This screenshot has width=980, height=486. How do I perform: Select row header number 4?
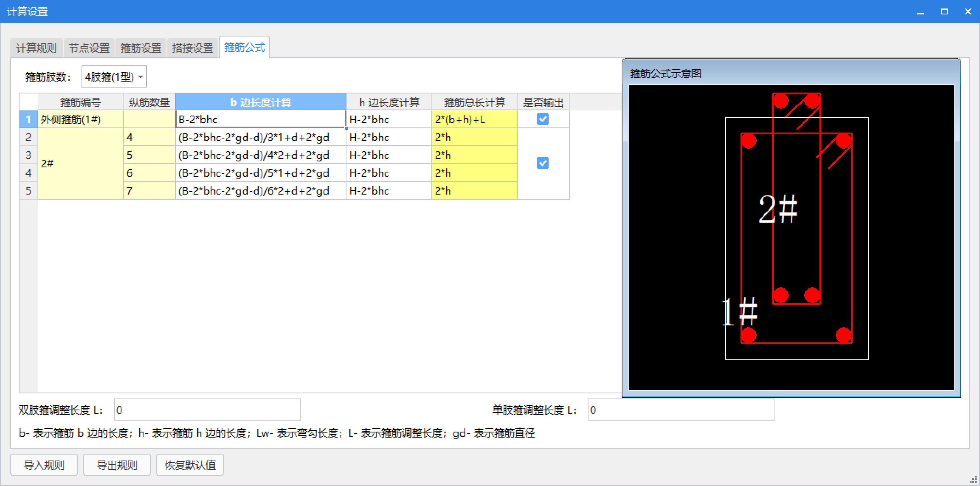tap(29, 173)
